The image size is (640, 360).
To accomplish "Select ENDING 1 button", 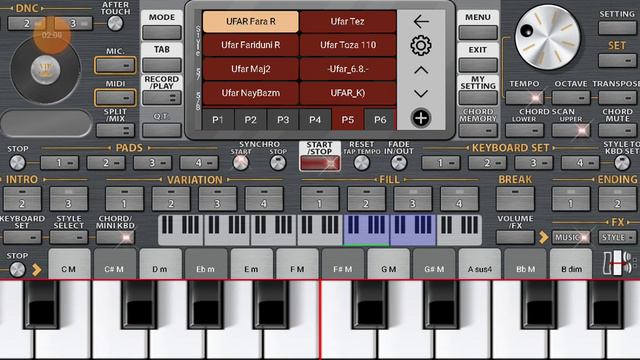I will pos(571,199).
